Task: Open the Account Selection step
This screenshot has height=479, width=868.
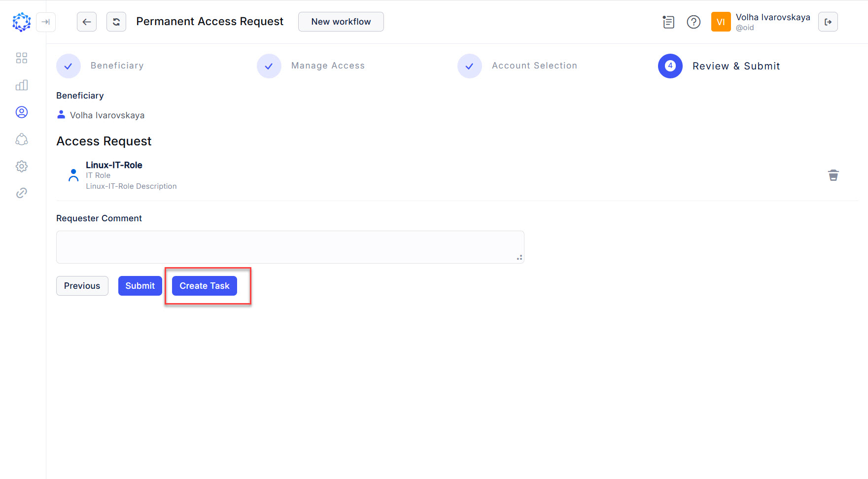Action: pos(470,66)
